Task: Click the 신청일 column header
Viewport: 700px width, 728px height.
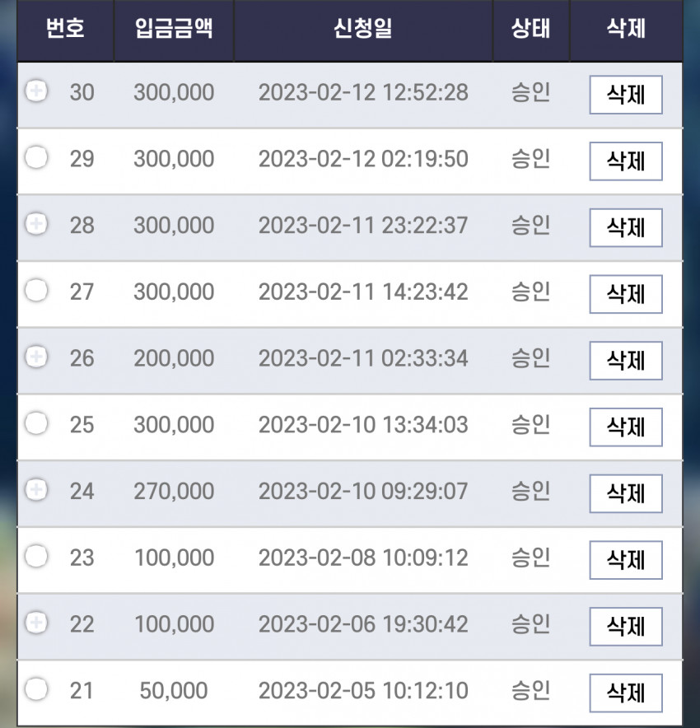Action: (363, 29)
